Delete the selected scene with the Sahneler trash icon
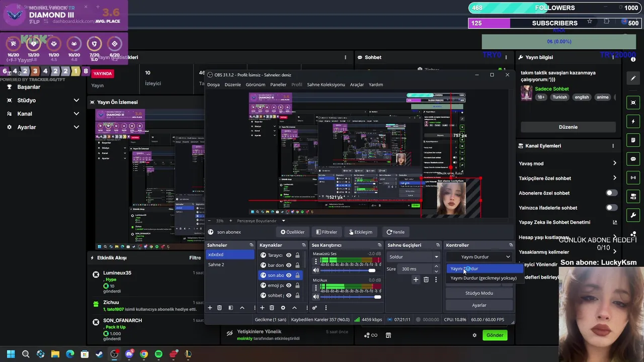 (219, 308)
